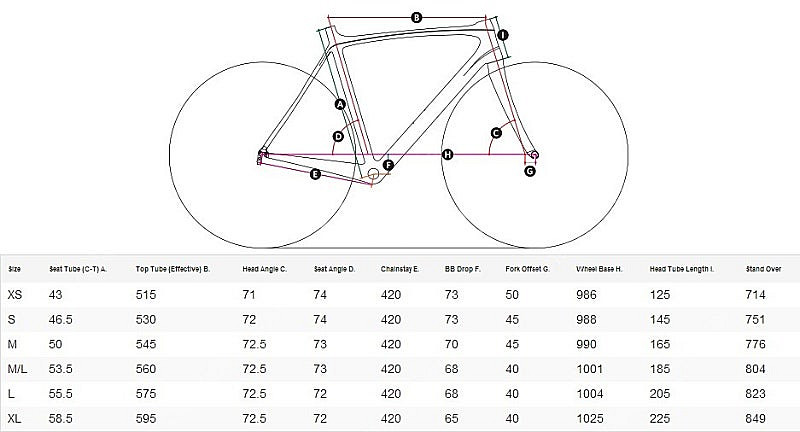Click the circled B top tube marker
Screen dimensions: 800x432
416,18
